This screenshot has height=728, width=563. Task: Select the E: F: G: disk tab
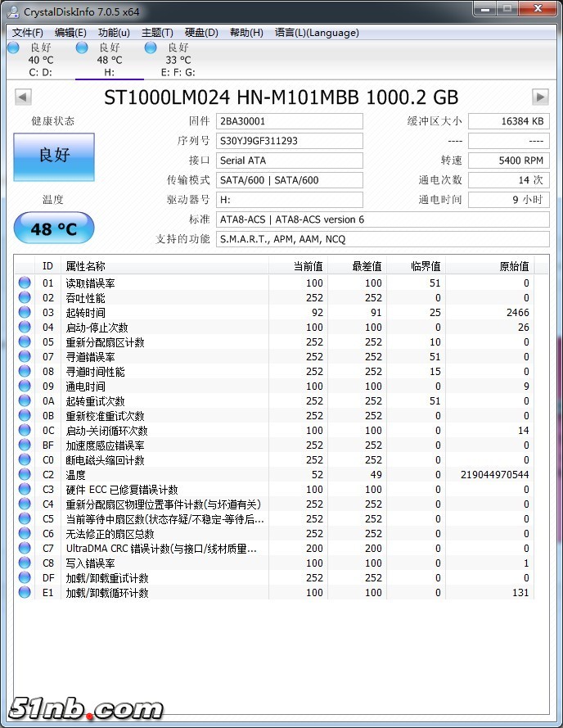point(178,60)
